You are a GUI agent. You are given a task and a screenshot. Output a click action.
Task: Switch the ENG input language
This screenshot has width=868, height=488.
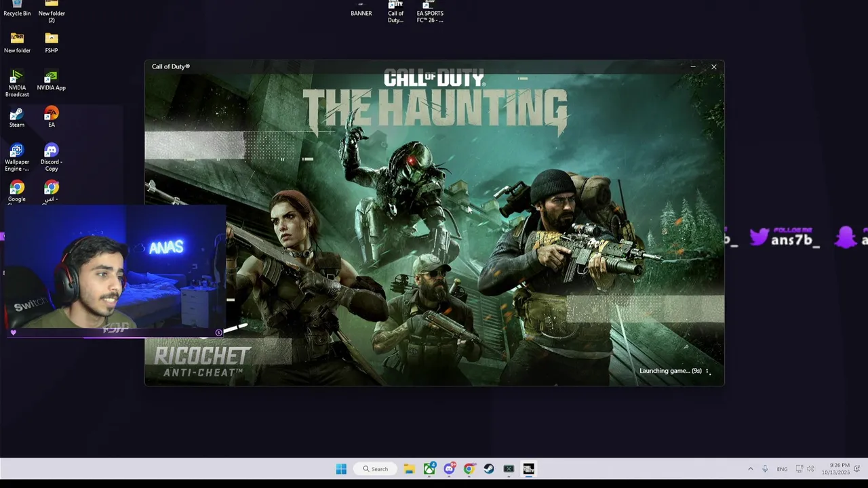point(782,469)
